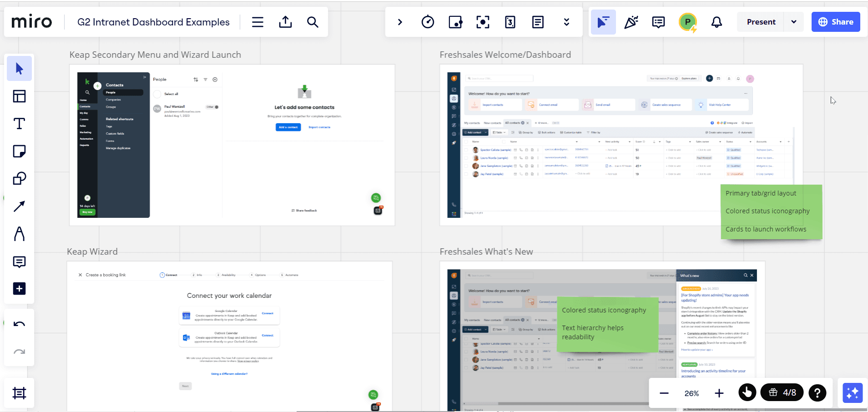The image size is (868, 412).
Task: Zoom out with the minus button
Action: [x=664, y=393]
